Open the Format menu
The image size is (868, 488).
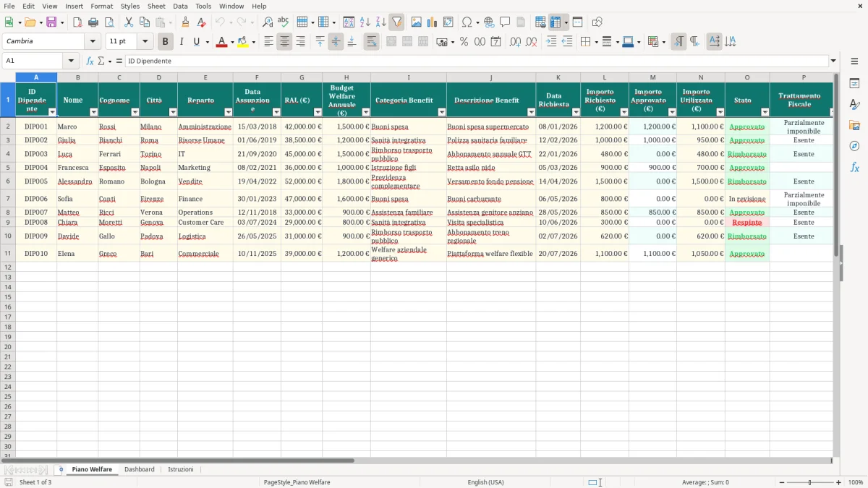tap(101, 6)
